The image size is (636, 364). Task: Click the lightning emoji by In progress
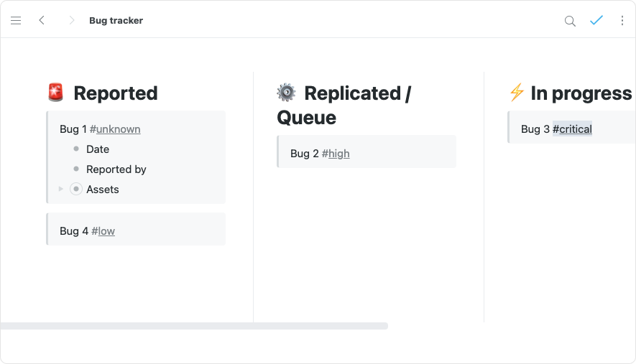click(x=516, y=93)
